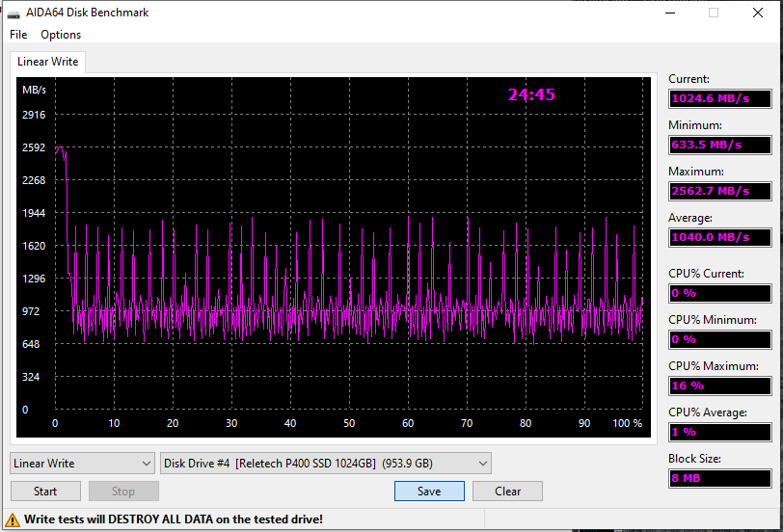Click the Maximum speed value 2562.7 MB/s

(x=720, y=191)
